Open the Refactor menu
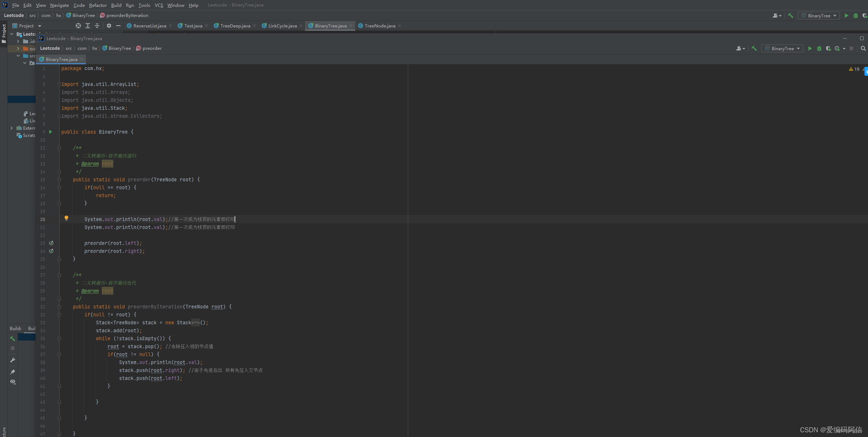868x437 pixels. (x=98, y=5)
